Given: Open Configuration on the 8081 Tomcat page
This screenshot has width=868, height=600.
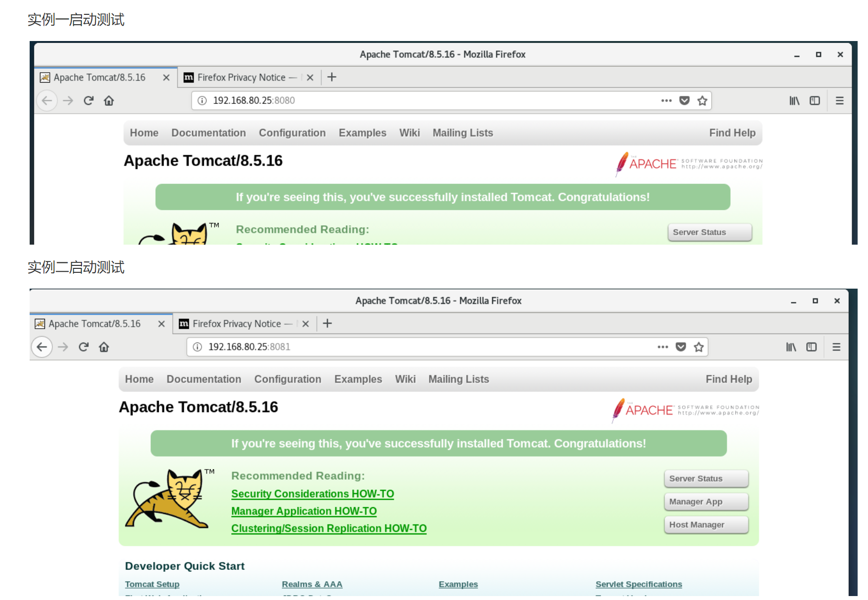Looking at the screenshot, I should coord(288,379).
